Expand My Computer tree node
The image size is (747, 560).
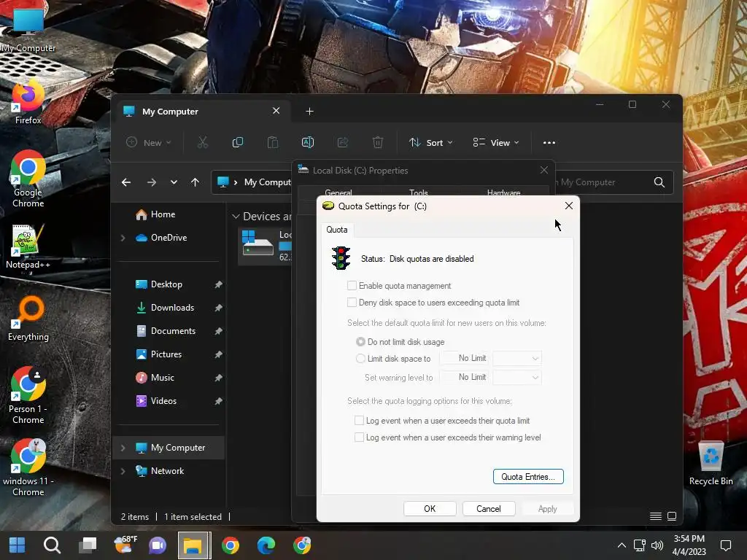[123, 448]
